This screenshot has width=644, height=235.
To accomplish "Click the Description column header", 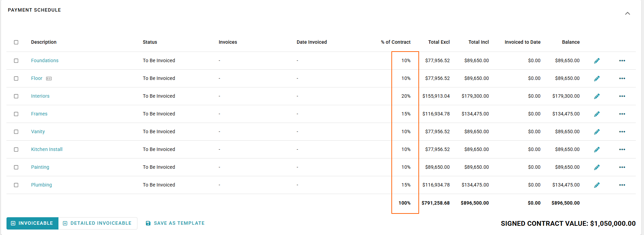I will tap(44, 42).
